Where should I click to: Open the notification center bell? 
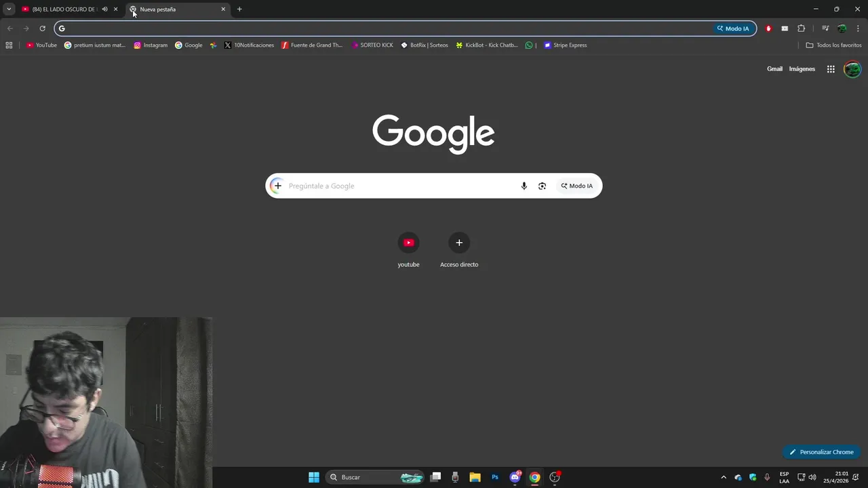[x=856, y=477]
